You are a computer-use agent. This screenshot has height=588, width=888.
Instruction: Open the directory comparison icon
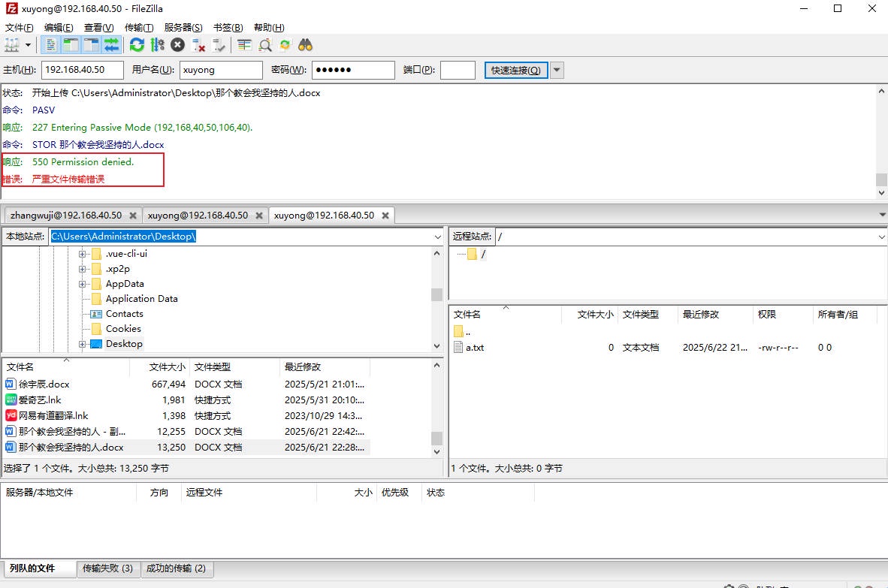click(244, 45)
